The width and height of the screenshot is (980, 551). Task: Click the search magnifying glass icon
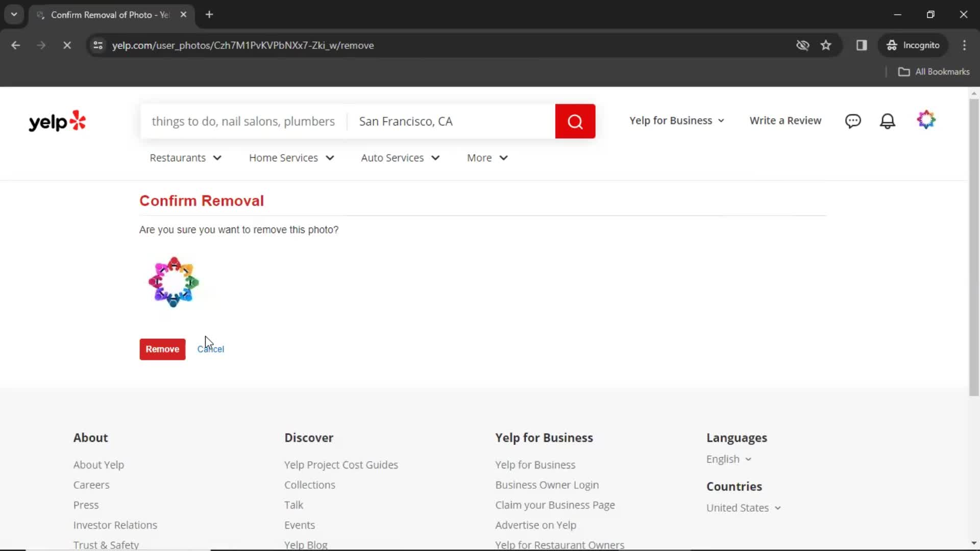[x=575, y=121]
